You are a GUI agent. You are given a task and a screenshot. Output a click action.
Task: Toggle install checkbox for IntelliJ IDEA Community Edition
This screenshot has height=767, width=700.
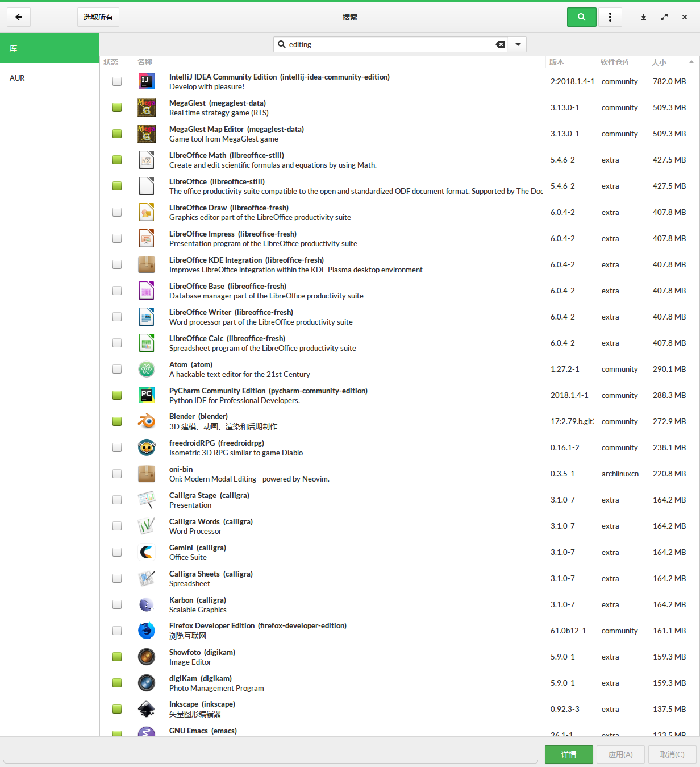(x=117, y=81)
